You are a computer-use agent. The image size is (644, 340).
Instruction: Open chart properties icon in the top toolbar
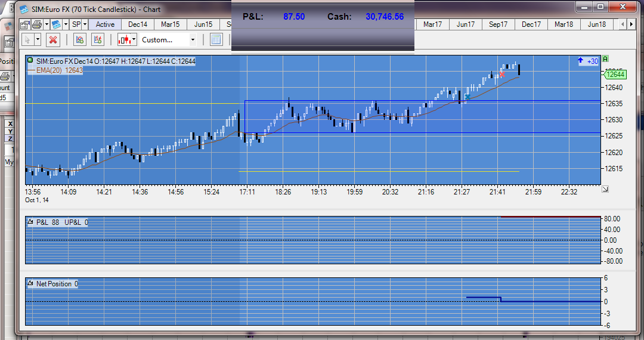coord(26,24)
